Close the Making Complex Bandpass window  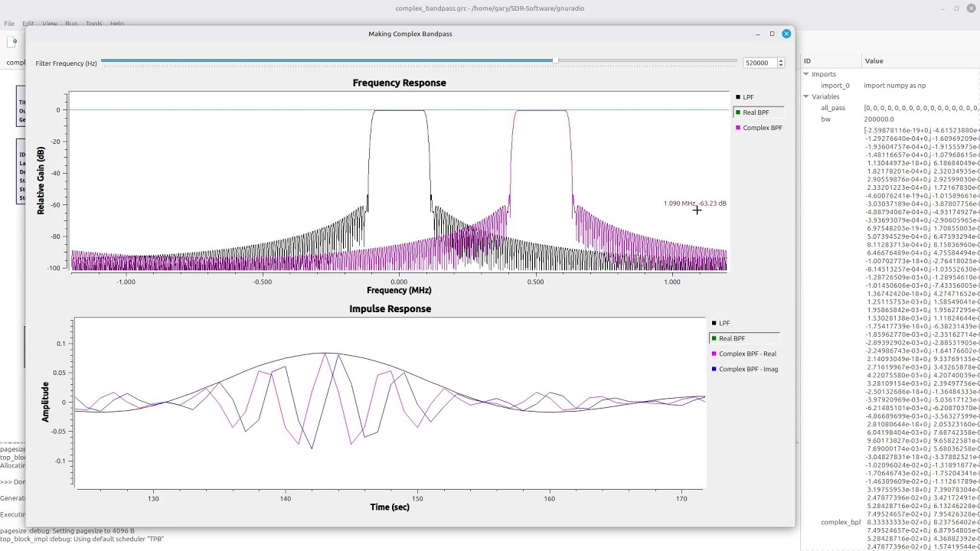click(786, 34)
